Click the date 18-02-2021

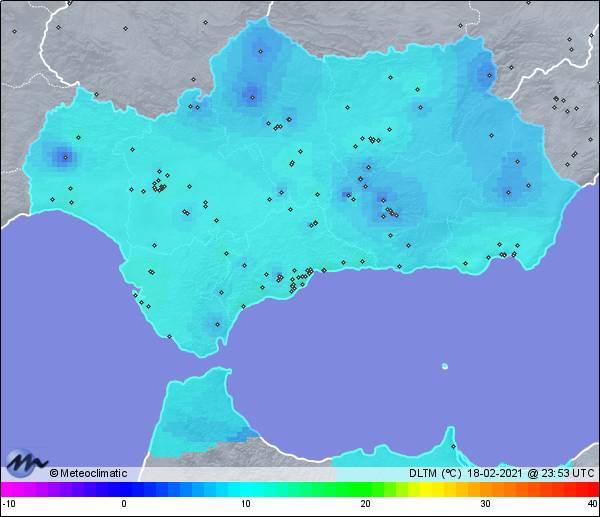494,473
